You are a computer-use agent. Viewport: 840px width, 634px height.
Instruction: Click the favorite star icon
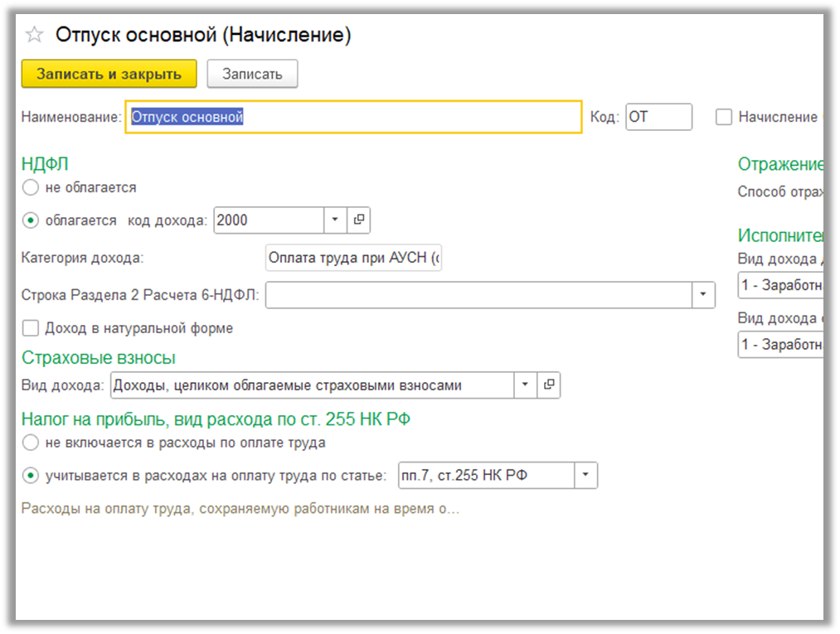point(34,35)
